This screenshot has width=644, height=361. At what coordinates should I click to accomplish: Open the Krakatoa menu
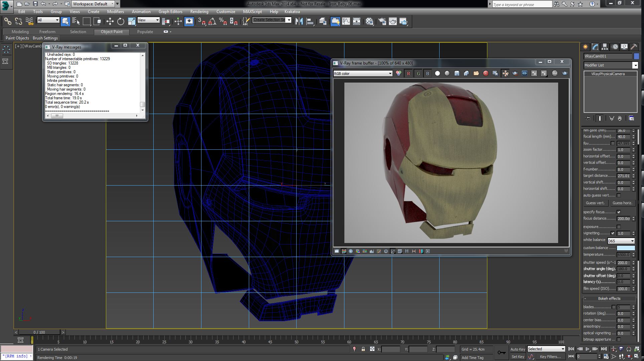[292, 12]
